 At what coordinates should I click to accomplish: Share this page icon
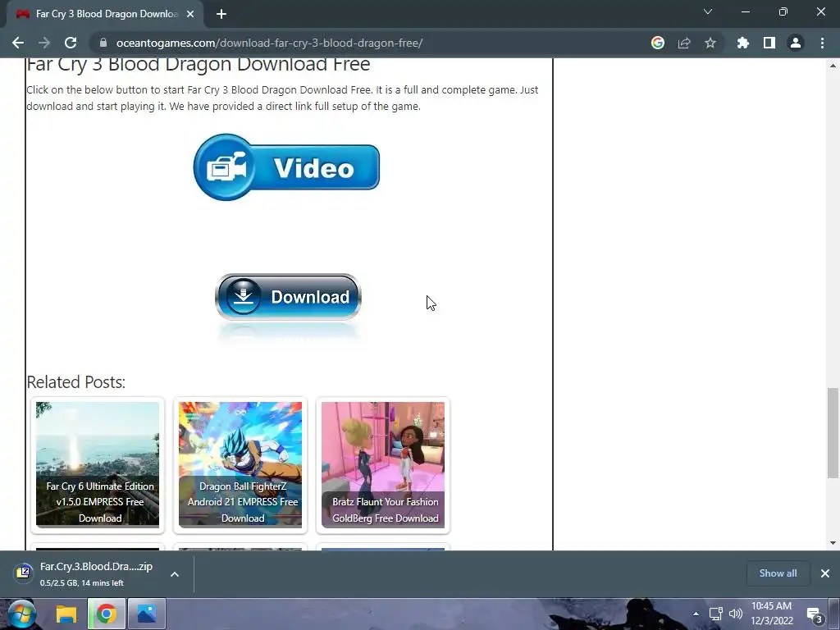pos(684,43)
